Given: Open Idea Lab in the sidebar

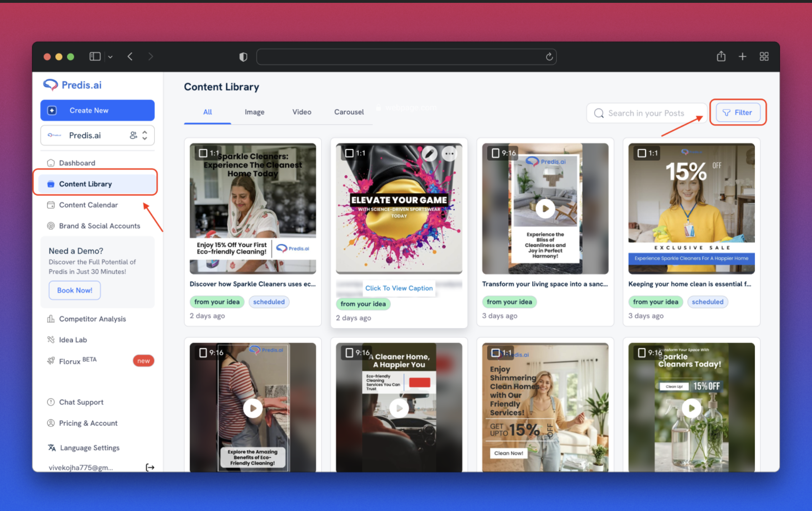Looking at the screenshot, I should point(73,340).
